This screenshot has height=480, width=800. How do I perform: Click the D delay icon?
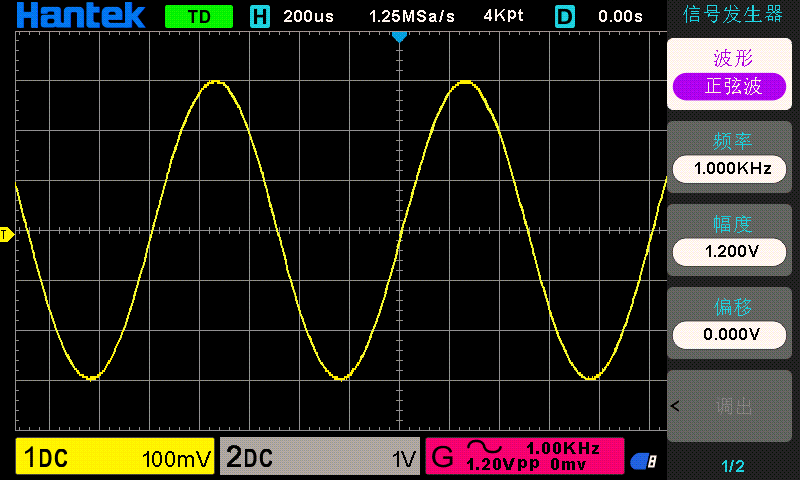click(565, 16)
